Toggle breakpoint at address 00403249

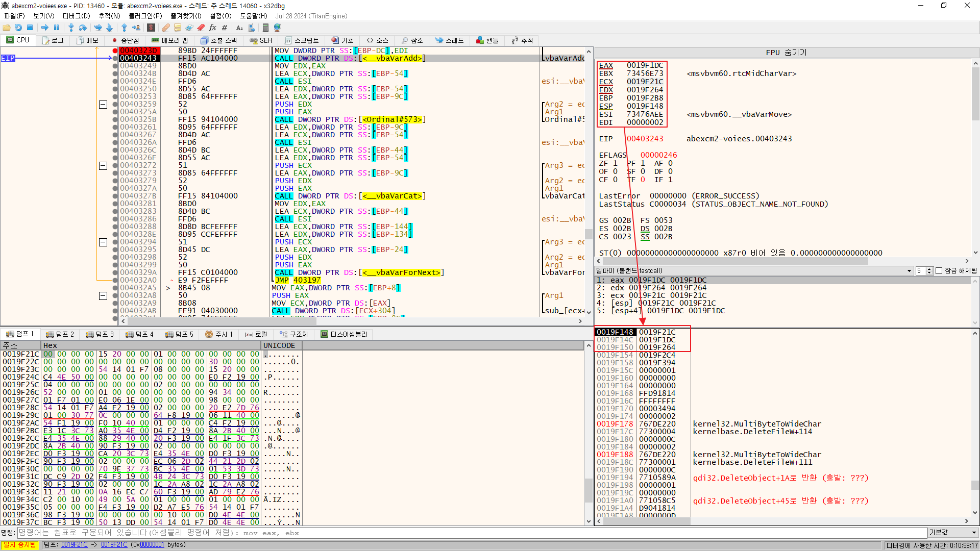(115, 66)
